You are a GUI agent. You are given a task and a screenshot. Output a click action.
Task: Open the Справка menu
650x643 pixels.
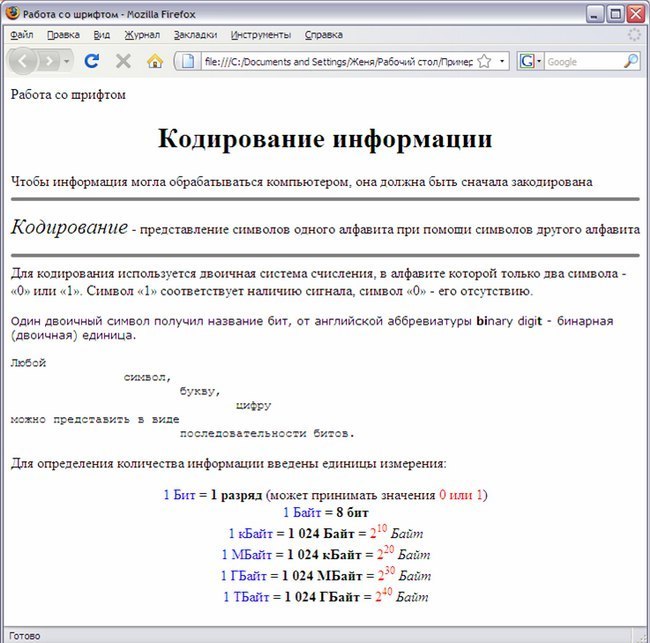323,34
